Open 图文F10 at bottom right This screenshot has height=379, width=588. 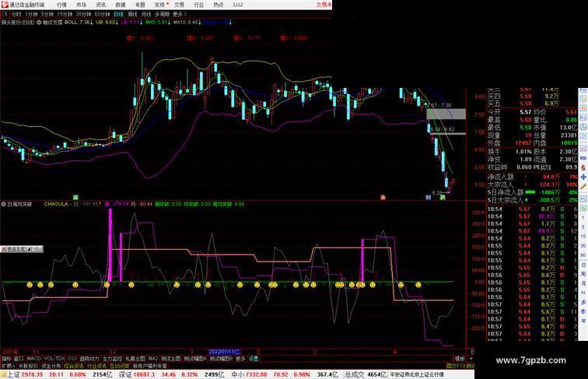tap(456, 366)
